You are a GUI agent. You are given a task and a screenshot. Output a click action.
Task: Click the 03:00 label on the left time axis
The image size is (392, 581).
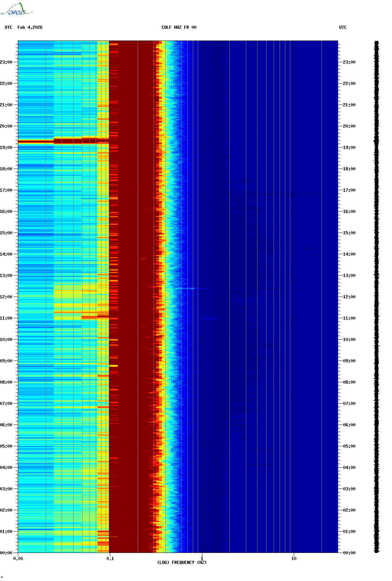pyautogui.click(x=6, y=489)
